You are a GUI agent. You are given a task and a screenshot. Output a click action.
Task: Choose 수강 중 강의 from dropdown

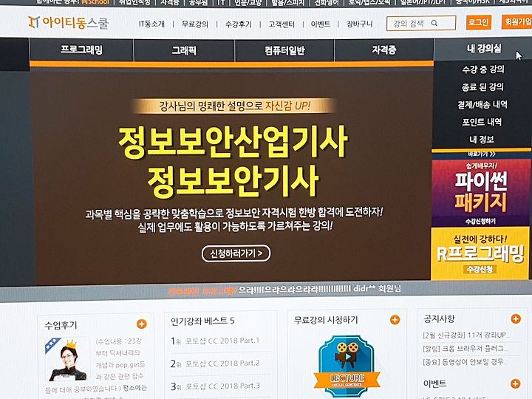[x=482, y=69]
